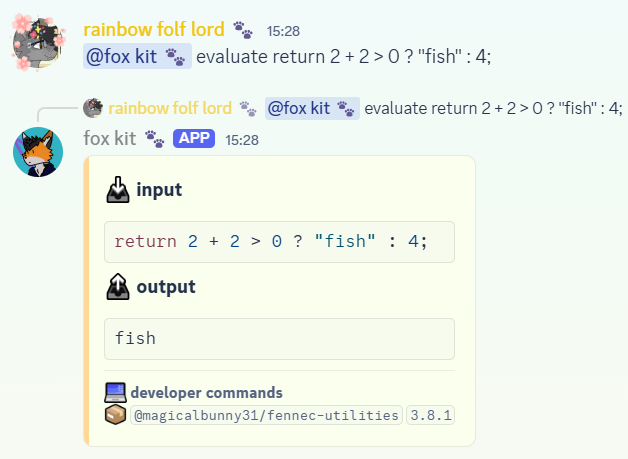
Task: Open fox kit bot username
Action: pos(110,139)
